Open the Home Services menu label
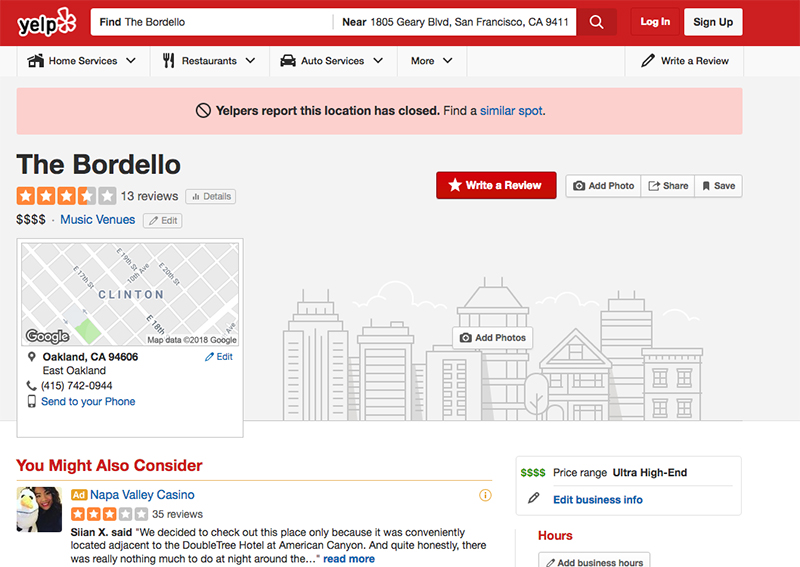The height and width of the screenshot is (567, 800). coord(83,61)
